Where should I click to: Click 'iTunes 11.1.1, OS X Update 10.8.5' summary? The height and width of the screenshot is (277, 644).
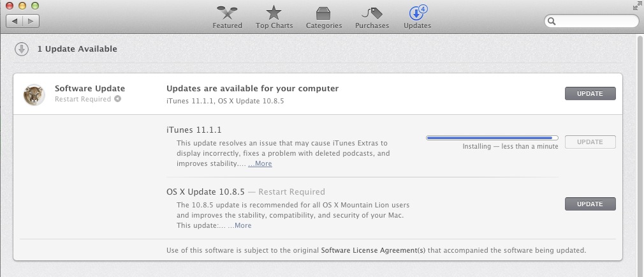[x=225, y=101]
